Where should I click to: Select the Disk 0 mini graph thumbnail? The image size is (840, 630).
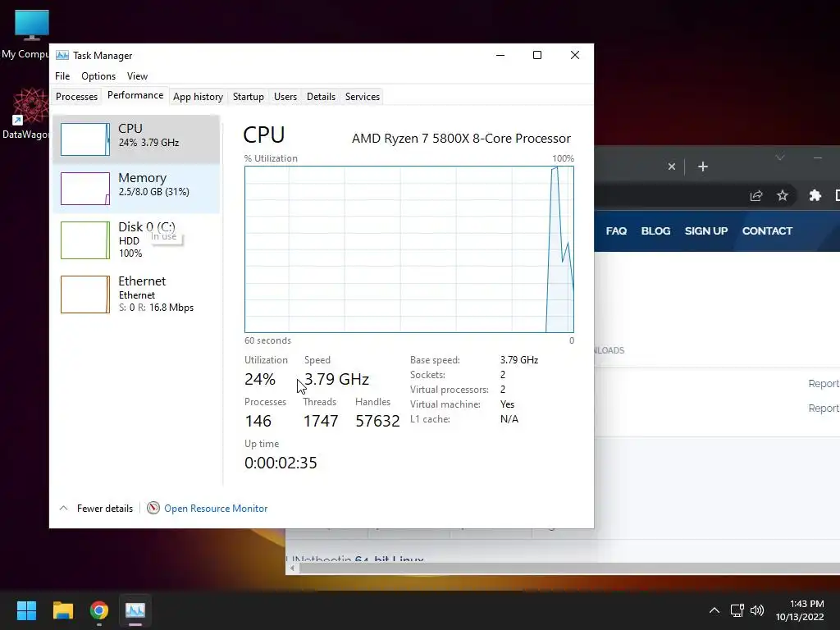point(85,240)
